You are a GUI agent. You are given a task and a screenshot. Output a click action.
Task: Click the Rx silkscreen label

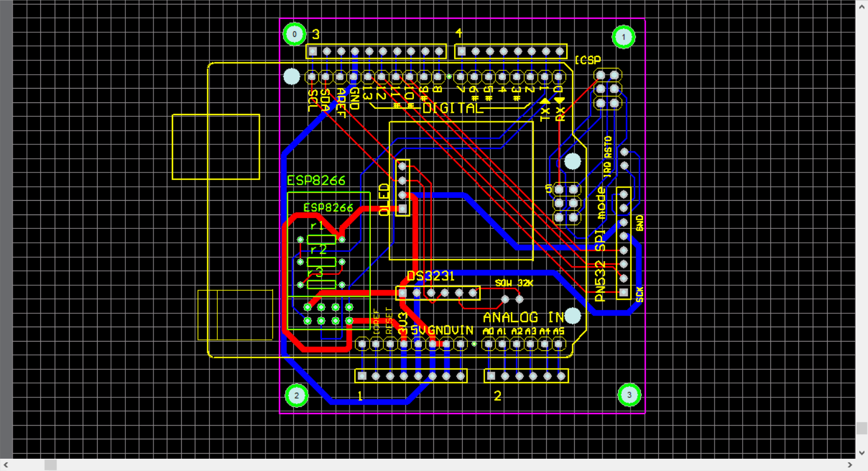[x=560, y=113]
